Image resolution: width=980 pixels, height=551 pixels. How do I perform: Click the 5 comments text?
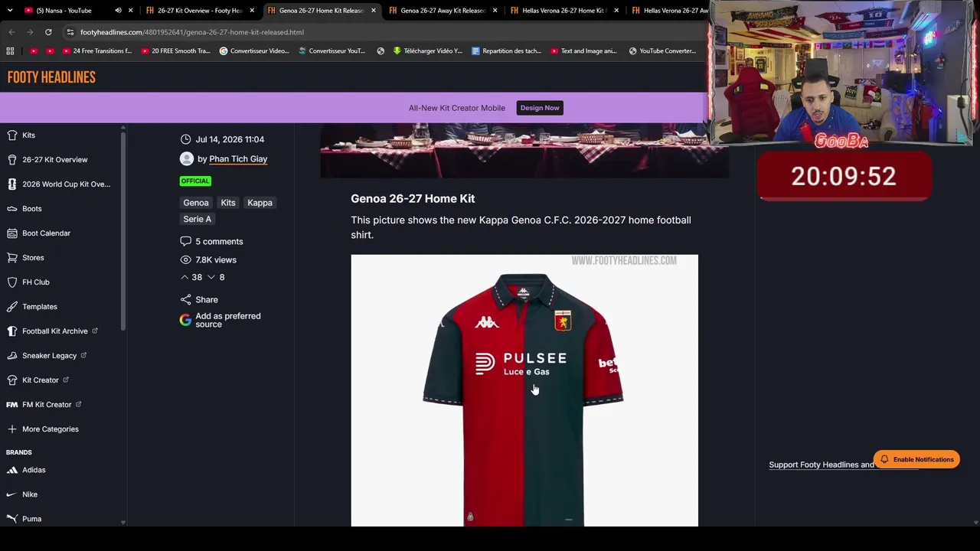(x=219, y=242)
